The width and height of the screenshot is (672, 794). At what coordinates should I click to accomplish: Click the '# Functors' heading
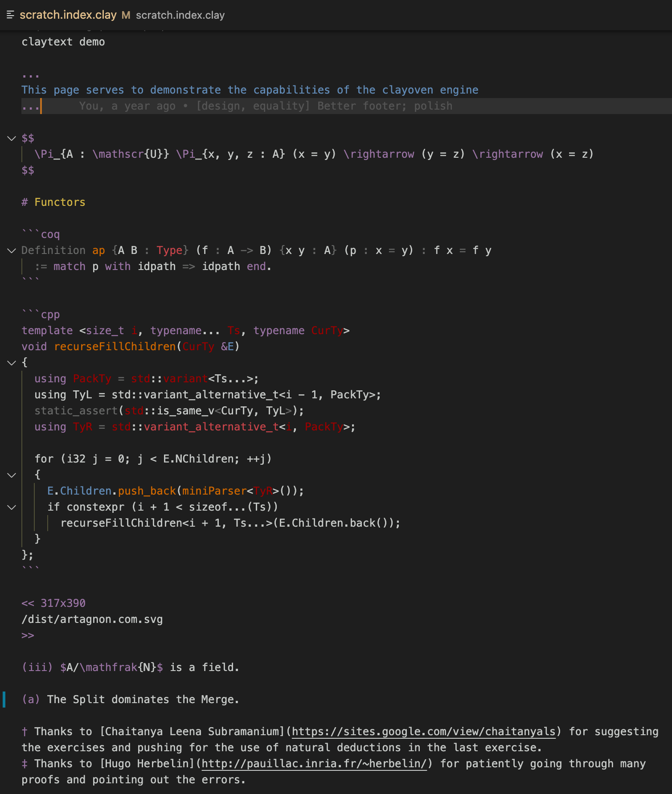tap(53, 202)
